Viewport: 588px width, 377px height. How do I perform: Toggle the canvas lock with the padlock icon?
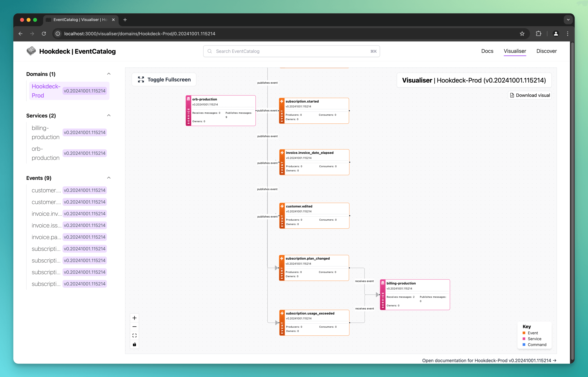[134, 344]
